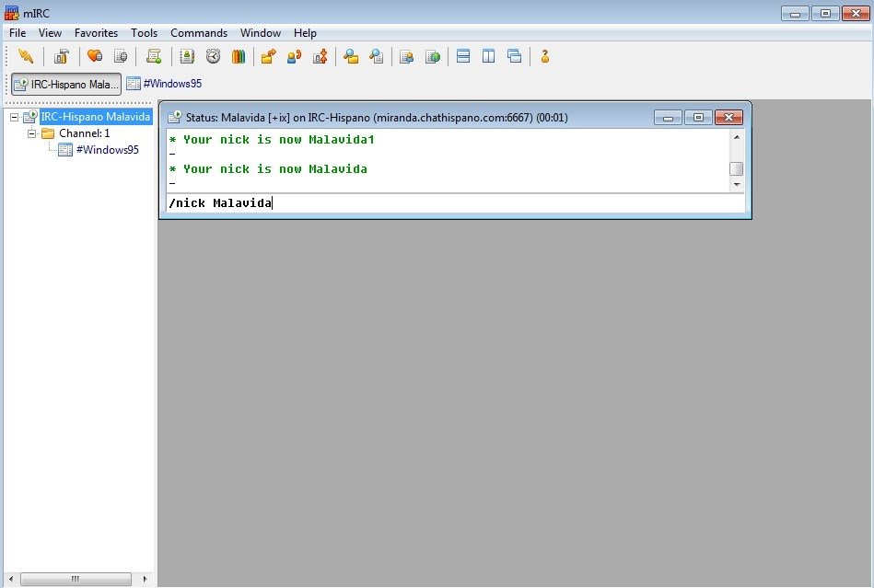Open the File menu
Image resolution: width=874 pixels, height=588 pixels.
tap(17, 33)
